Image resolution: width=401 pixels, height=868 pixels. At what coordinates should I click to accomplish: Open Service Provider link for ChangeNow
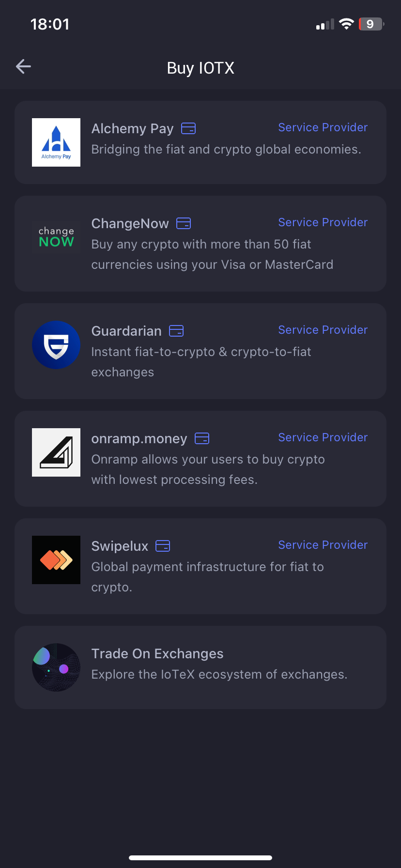(x=323, y=222)
